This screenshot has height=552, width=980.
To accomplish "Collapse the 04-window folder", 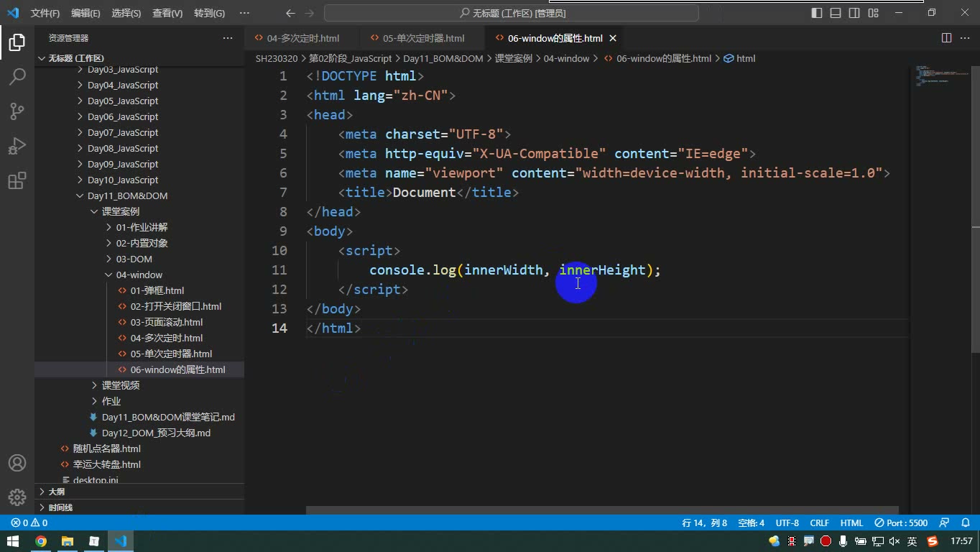I will [x=139, y=275].
